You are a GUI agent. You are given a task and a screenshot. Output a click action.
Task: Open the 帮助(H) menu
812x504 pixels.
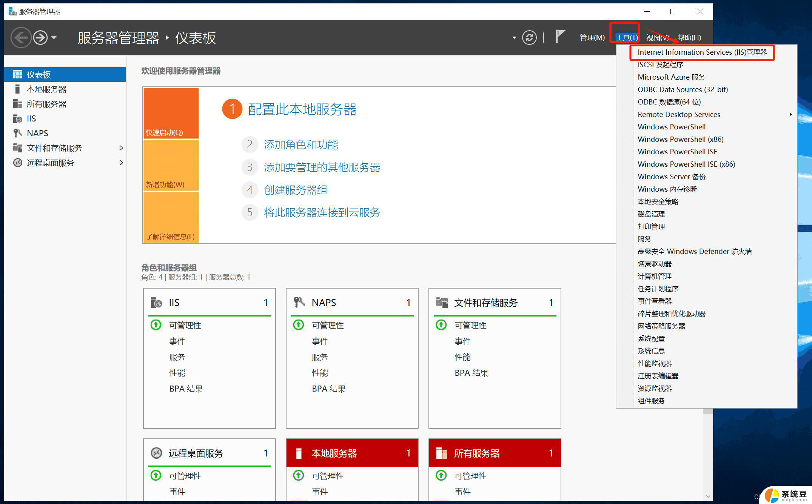[689, 37]
